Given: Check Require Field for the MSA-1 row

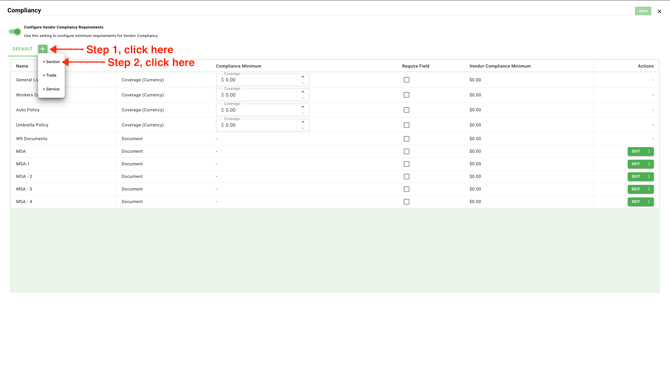Looking at the screenshot, I should [x=406, y=164].
